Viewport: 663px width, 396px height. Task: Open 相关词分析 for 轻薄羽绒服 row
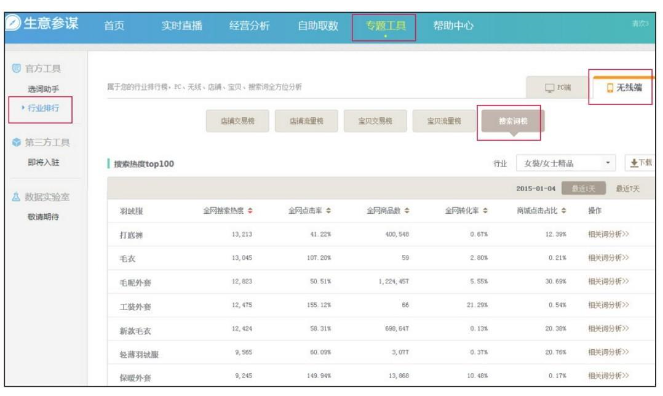[x=608, y=352]
